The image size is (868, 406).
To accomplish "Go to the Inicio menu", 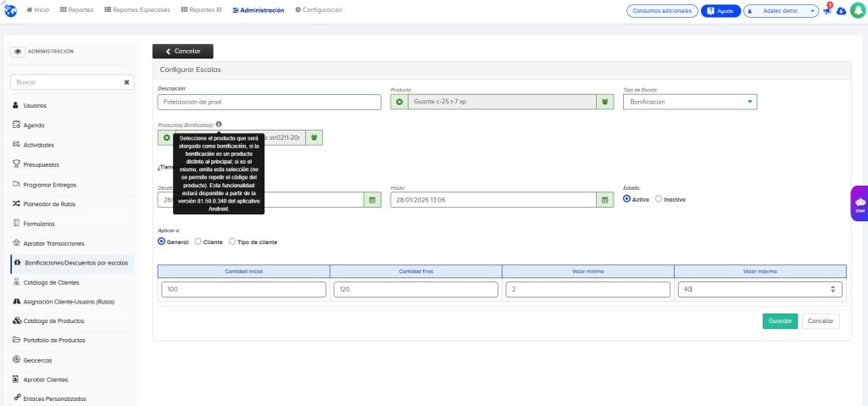I will 37,10.
